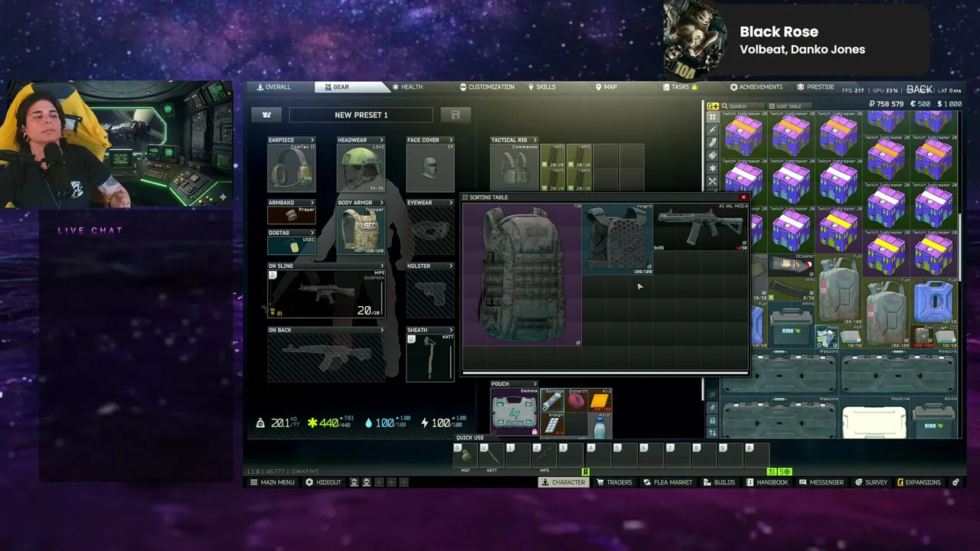Select the weapons filter icon in stash sidebar
The height and width of the screenshot is (551, 980).
(713, 129)
